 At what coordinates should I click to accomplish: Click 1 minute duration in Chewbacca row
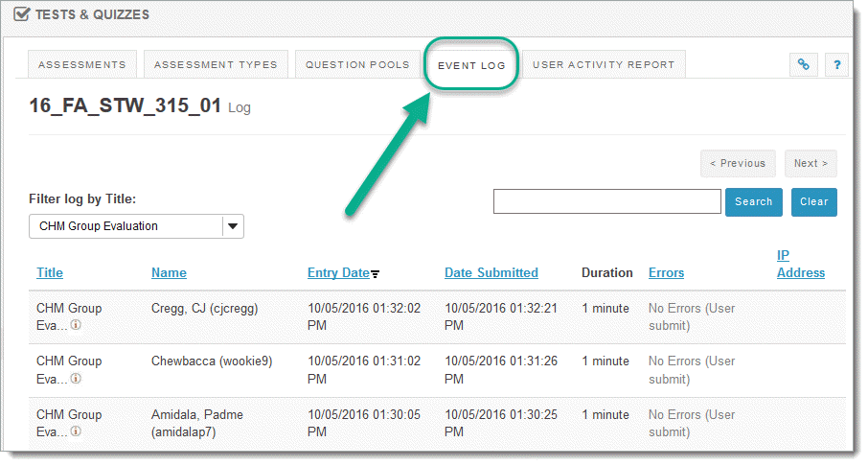pyautogui.click(x=605, y=361)
